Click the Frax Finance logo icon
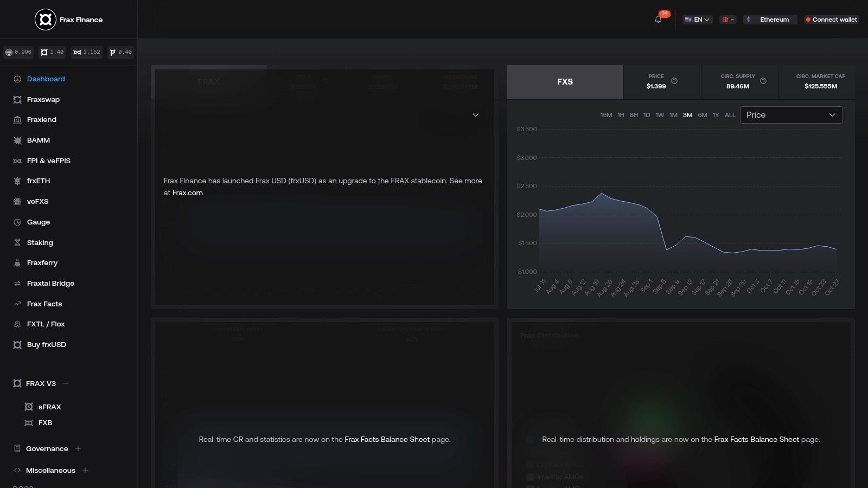The height and width of the screenshot is (488, 868). (x=46, y=20)
